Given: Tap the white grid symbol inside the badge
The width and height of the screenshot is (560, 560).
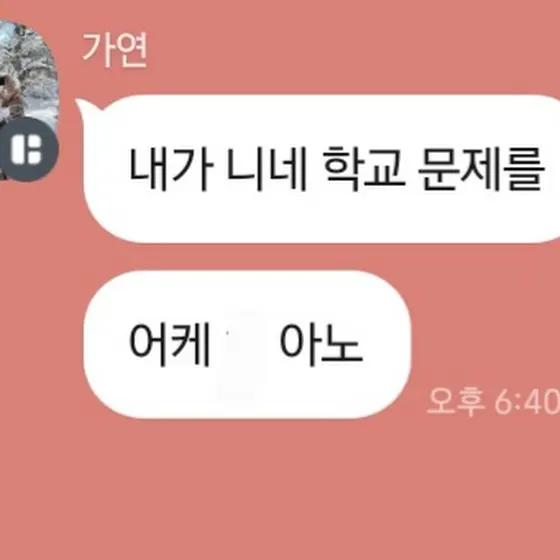Looking at the screenshot, I should click(27, 149).
